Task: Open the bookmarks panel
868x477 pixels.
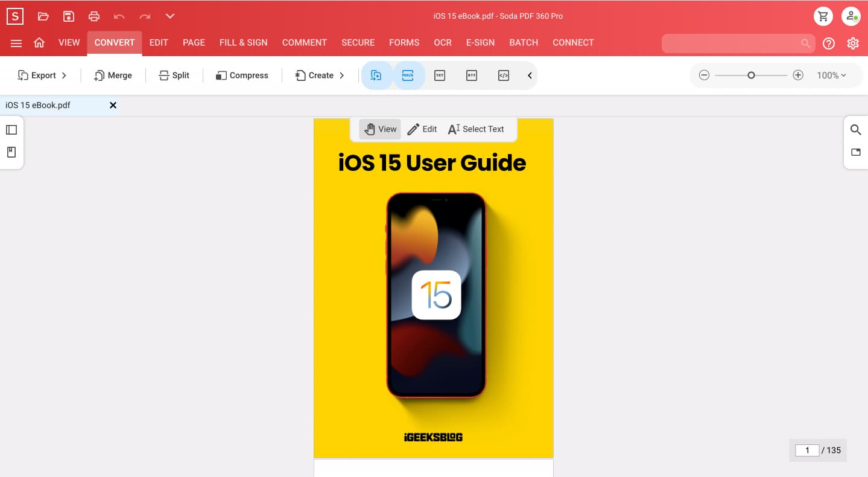Action: click(11, 152)
